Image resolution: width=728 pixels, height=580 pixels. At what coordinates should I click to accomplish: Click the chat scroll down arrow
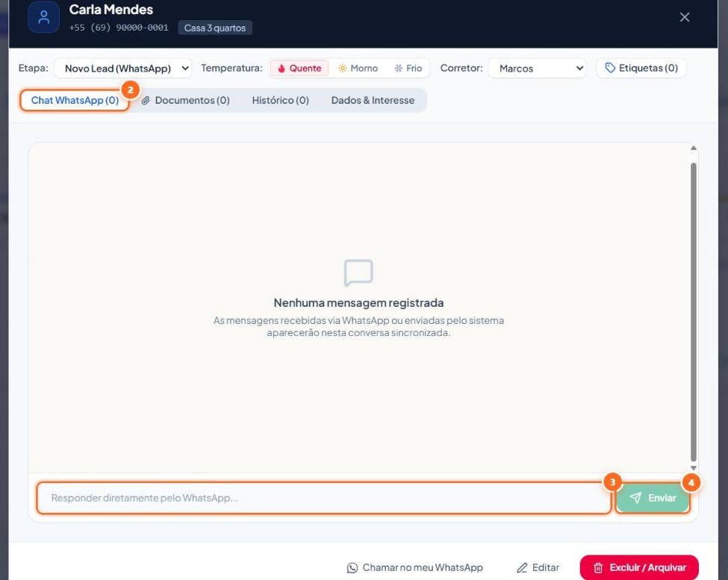tap(693, 468)
